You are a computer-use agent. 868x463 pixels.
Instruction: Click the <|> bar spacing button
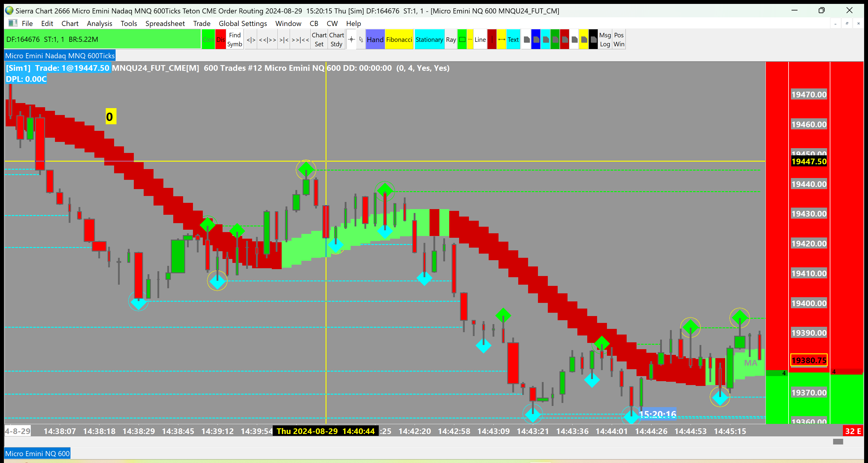(x=251, y=40)
